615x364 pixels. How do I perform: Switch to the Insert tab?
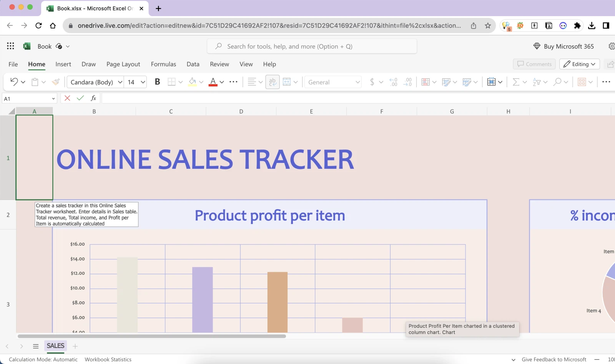pyautogui.click(x=63, y=64)
